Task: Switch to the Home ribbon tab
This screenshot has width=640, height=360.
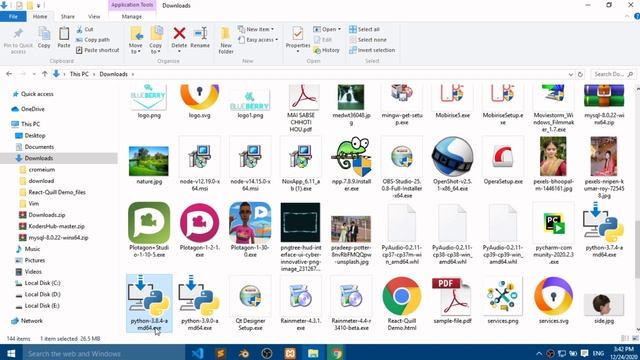Action: point(40,16)
